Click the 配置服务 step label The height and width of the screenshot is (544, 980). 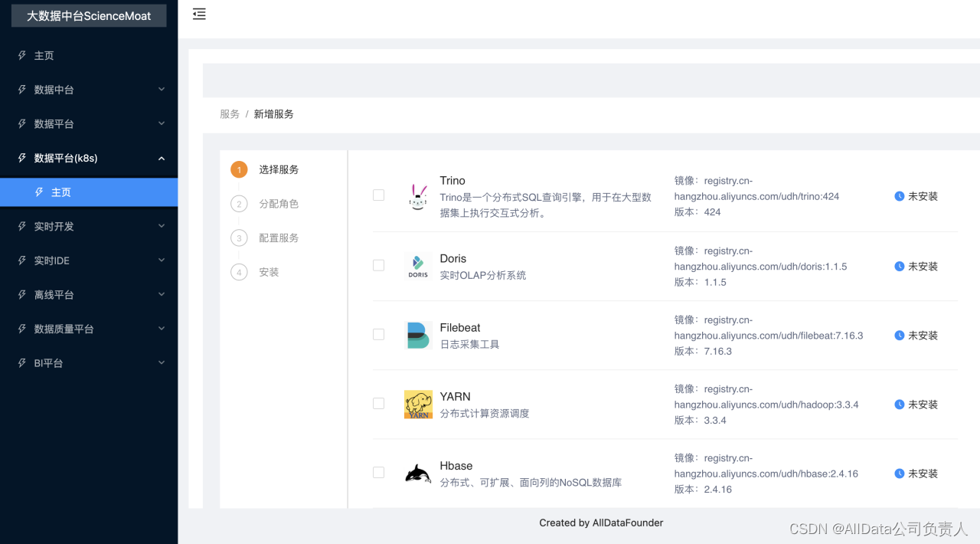click(279, 238)
